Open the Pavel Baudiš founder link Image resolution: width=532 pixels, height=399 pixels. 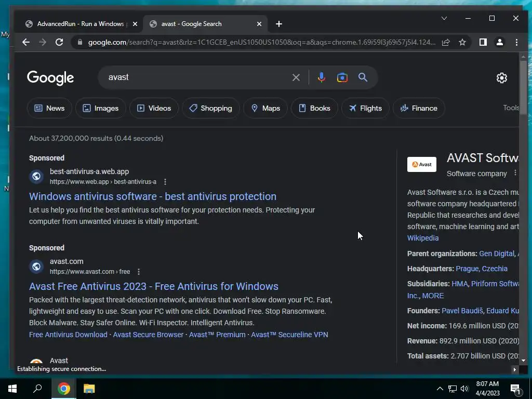pyautogui.click(x=462, y=311)
